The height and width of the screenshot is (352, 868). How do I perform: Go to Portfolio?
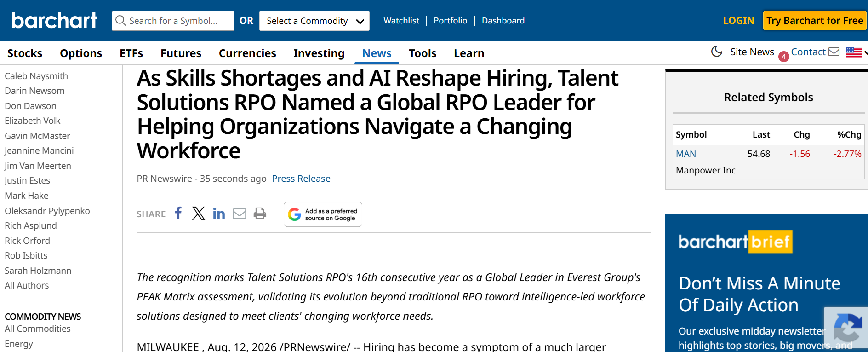pyautogui.click(x=451, y=21)
